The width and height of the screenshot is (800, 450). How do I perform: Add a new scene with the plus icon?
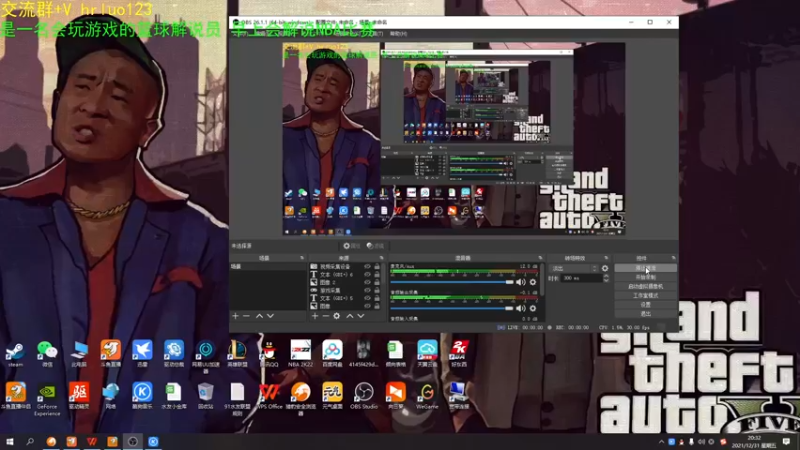pos(235,316)
